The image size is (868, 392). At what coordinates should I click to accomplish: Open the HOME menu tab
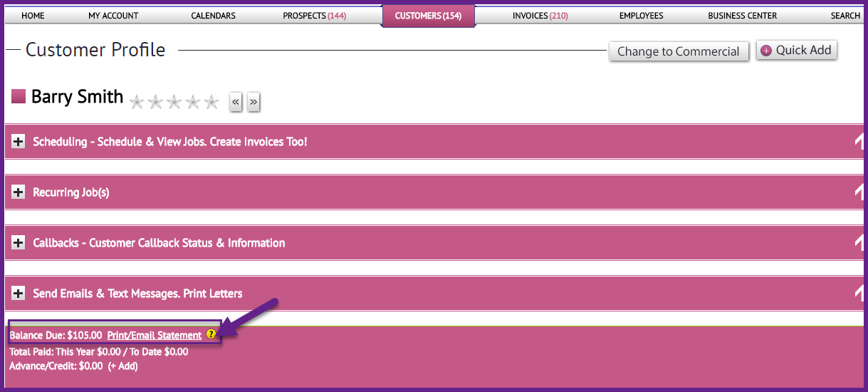click(x=33, y=16)
